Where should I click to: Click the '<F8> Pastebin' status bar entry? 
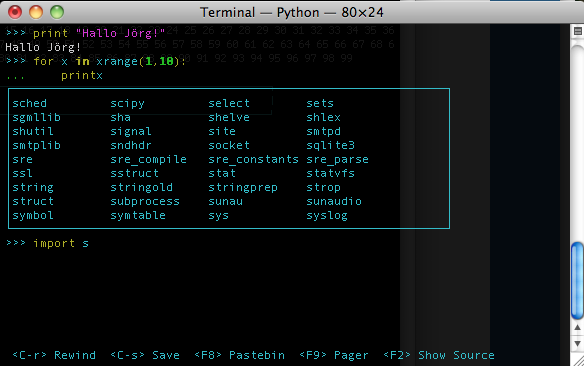point(239,355)
